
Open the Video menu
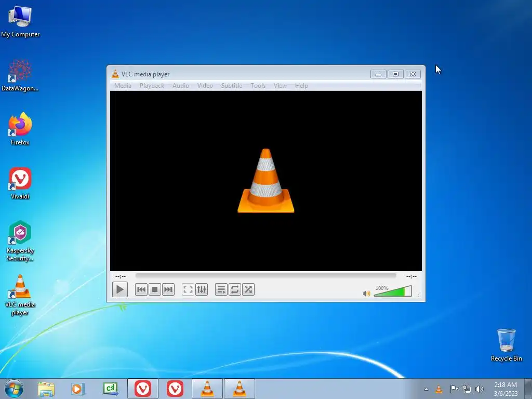(x=205, y=86)
